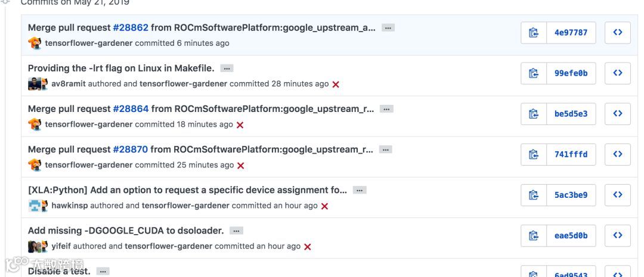Click hawkinsp avatar thumbnail
This screenshot has width=644, height=277.
click(x=38, y=206)
